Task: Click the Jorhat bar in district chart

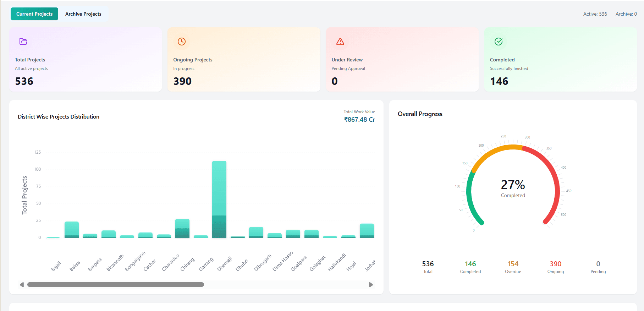Action: [367, 231]
